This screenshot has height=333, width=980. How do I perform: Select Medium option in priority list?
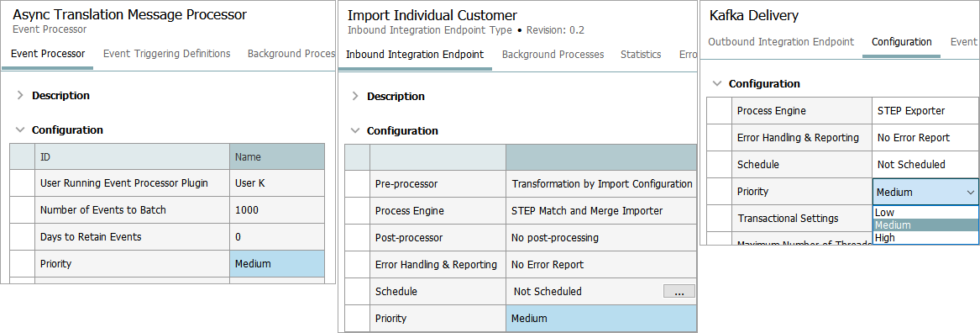pyautogui.click(x=925, y=225)
